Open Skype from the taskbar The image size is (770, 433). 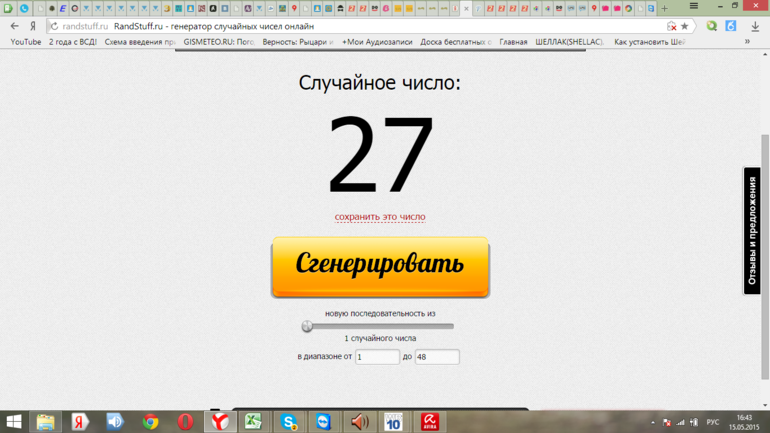(289, 422)
